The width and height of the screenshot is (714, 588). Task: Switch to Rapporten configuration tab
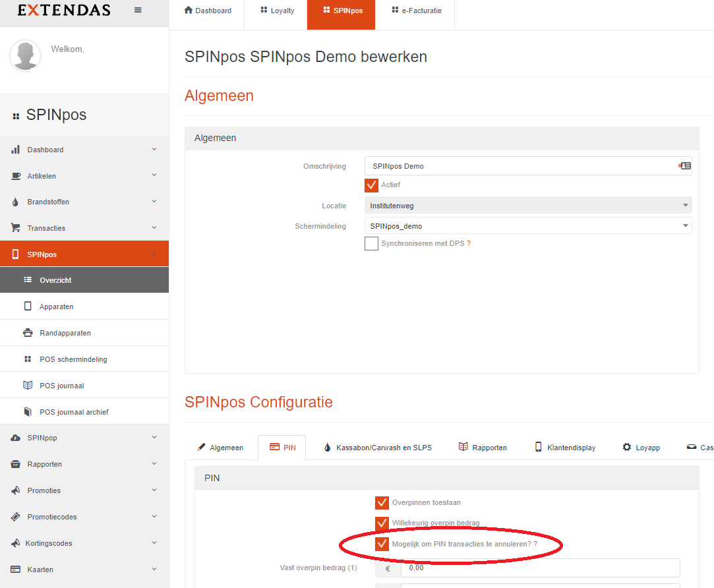pyautogui.click(x=483, y=448)
